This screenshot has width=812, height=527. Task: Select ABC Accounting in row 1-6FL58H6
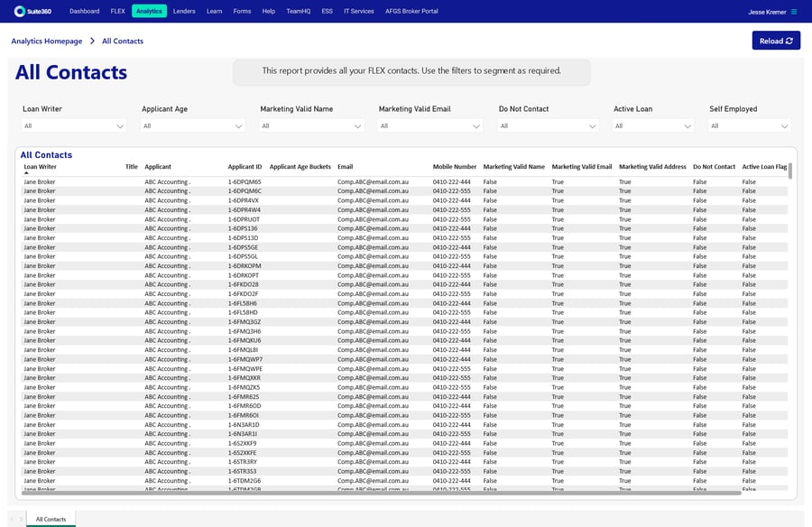coord(167,303)
